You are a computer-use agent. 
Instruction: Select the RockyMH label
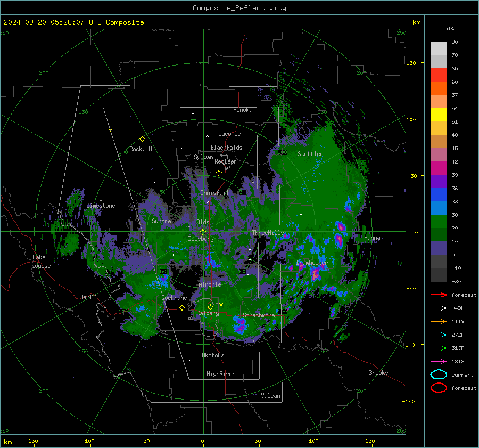[141, 149]
